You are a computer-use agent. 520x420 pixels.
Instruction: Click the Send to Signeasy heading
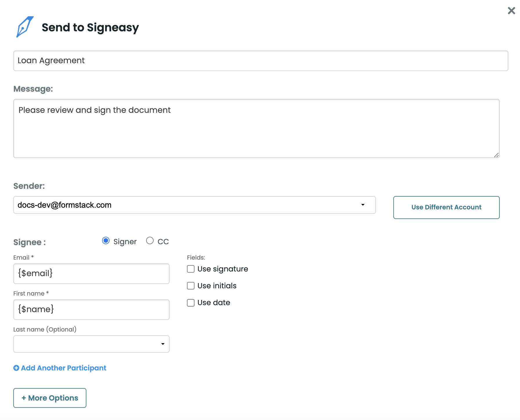(x=90, y=28)
